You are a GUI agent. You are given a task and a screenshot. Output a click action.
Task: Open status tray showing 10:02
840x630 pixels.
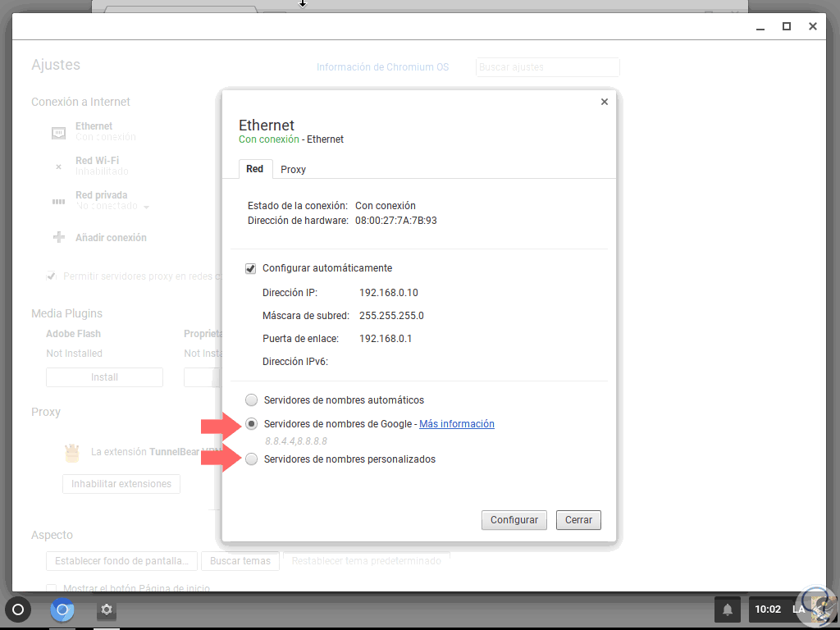[787, 609]
